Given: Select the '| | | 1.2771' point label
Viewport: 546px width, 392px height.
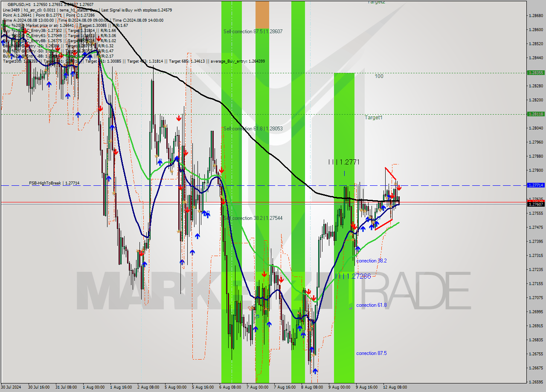Looking at the screenshot, I should (x=344, y=162).
